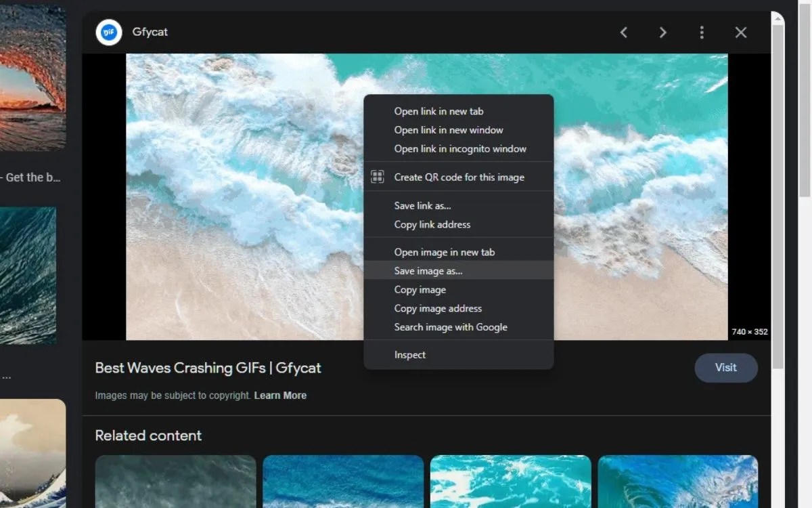Select 'Copy image' to copy the photo

point(420,289)
